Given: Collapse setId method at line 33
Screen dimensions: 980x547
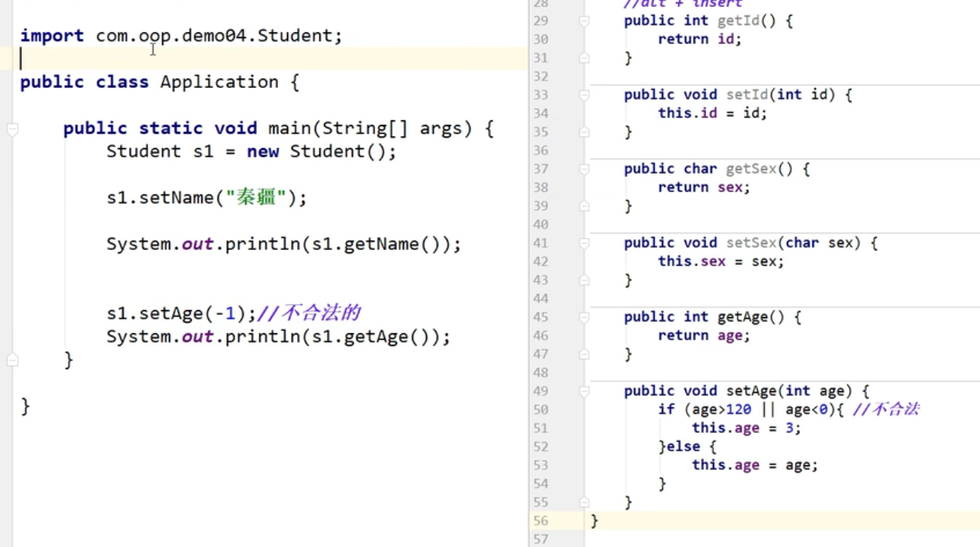Looking at the screenshot, I should tap(584, 95).
